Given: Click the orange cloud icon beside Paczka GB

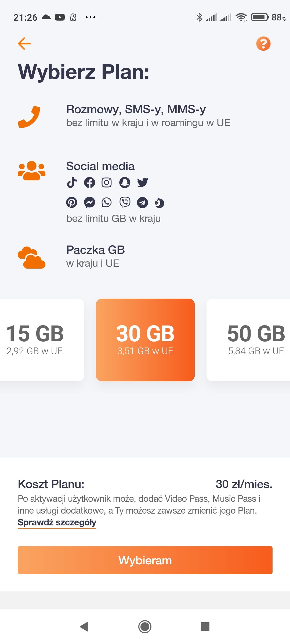Looking at the screenshot, I should coord(31,258).
